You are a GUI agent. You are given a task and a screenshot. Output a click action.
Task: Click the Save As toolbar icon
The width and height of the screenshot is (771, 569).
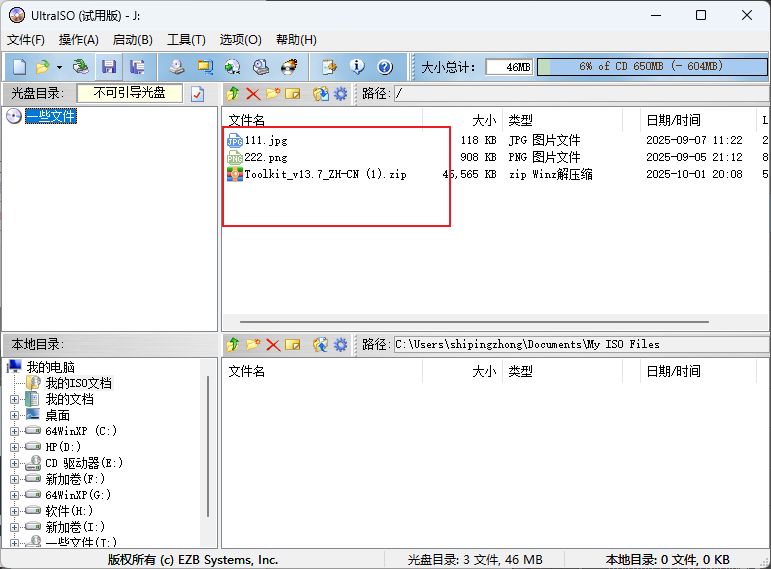pos(137,67)
